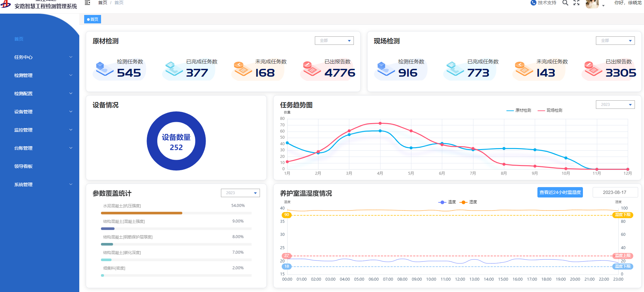The width and height of the screenshot is (644, 292).
Task: Open the 任务趋势图 year 2023 dropdown
Action: (615, 105)
